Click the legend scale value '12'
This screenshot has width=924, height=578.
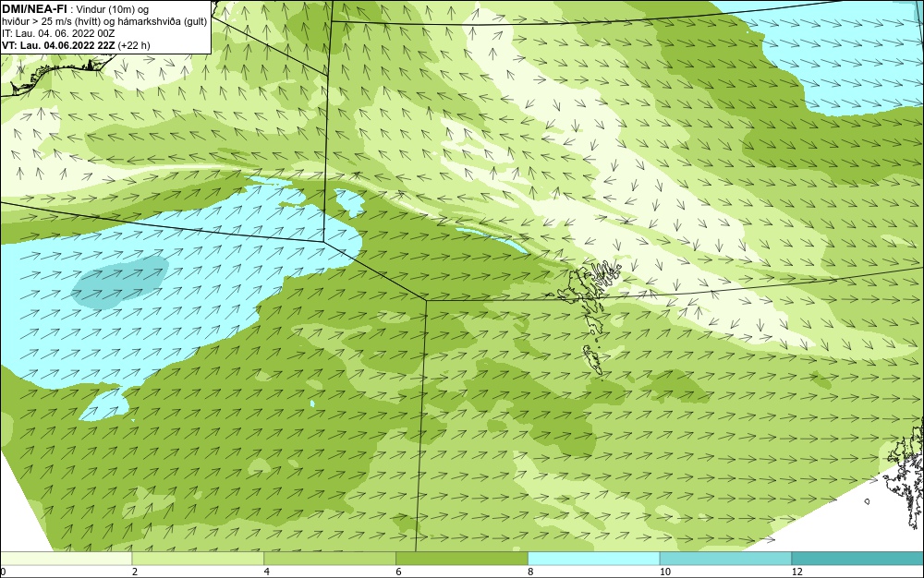coord(796,572)
